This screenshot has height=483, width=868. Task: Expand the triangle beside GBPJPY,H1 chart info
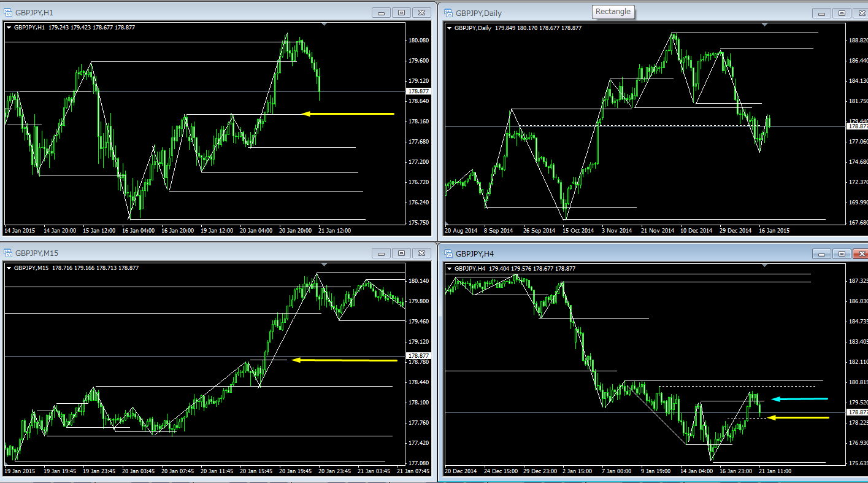[x=9, y=28]
